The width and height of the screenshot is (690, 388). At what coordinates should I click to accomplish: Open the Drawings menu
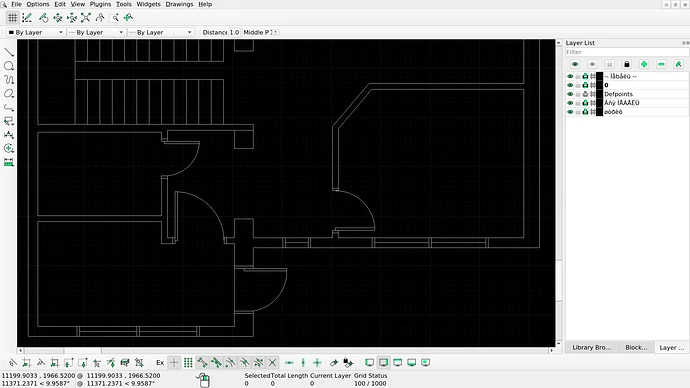click(179, 4)
